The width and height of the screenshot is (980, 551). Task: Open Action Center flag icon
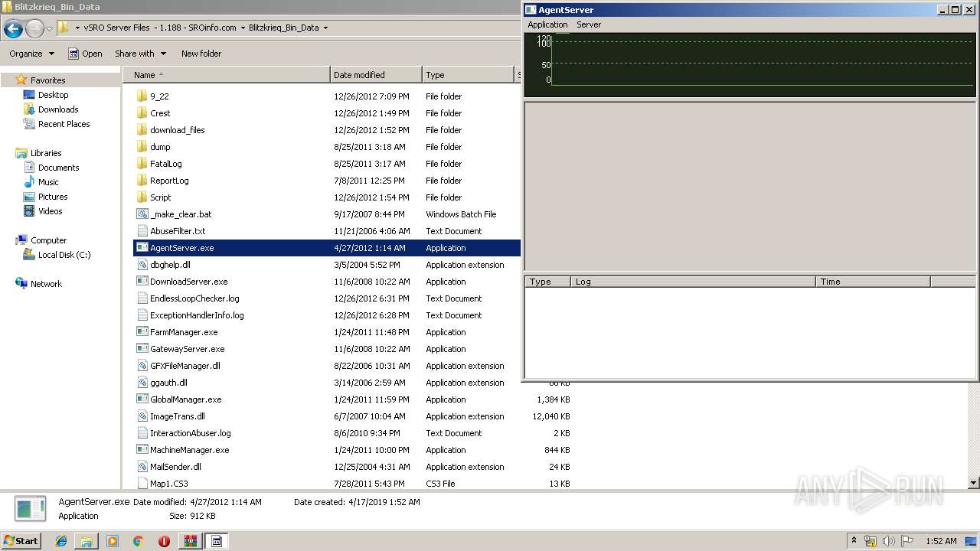(x=907, y=541)
